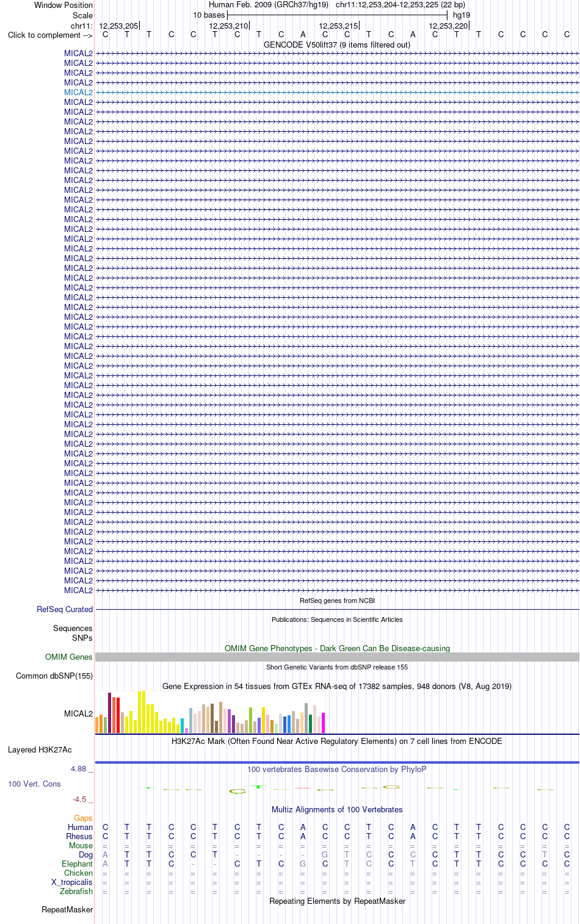Click the highlighted light-blue MICAL2 transcript label
Screen dimensions: 580x924
78,92
